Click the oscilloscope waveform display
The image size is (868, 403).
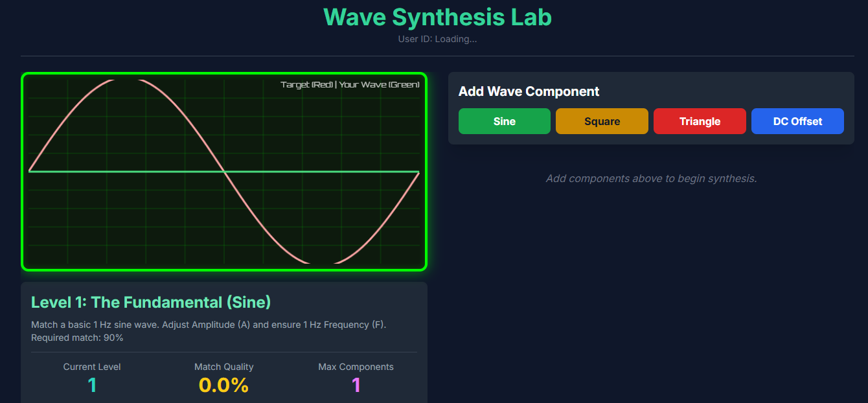[224, 172]
